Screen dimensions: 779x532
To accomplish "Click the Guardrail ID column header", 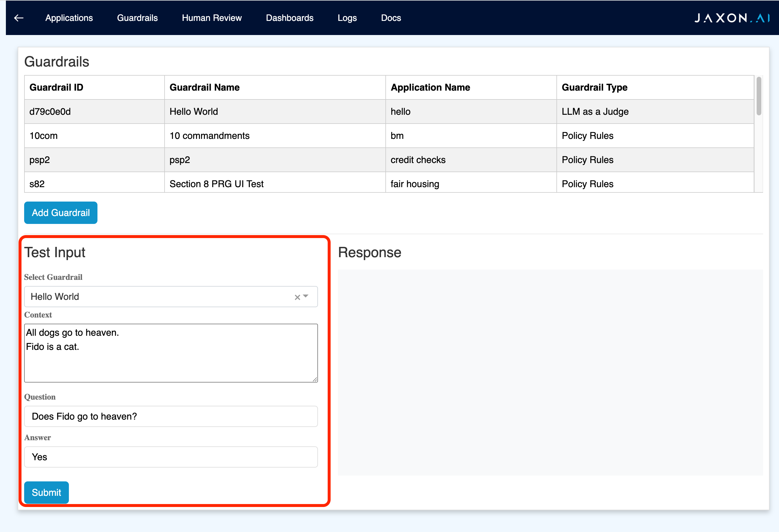I will 95,87.
